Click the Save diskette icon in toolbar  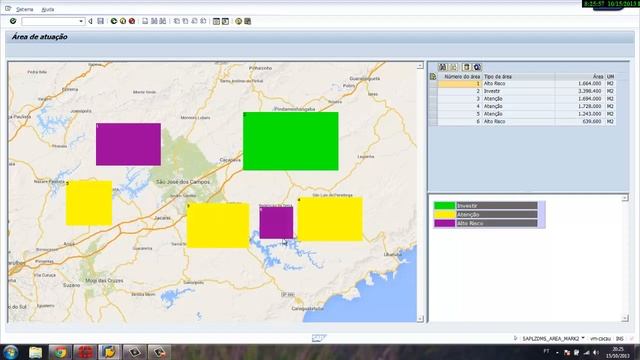(x=100, y=21)
